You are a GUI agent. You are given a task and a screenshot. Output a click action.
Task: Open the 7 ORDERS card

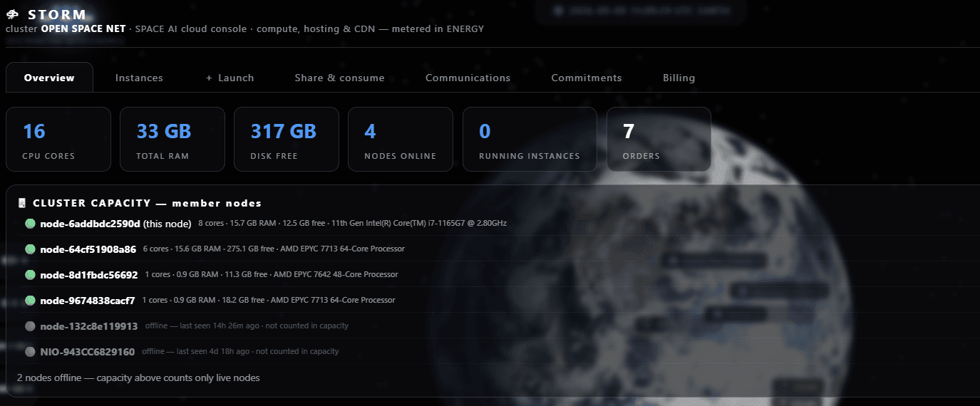(x=659, y=139)
